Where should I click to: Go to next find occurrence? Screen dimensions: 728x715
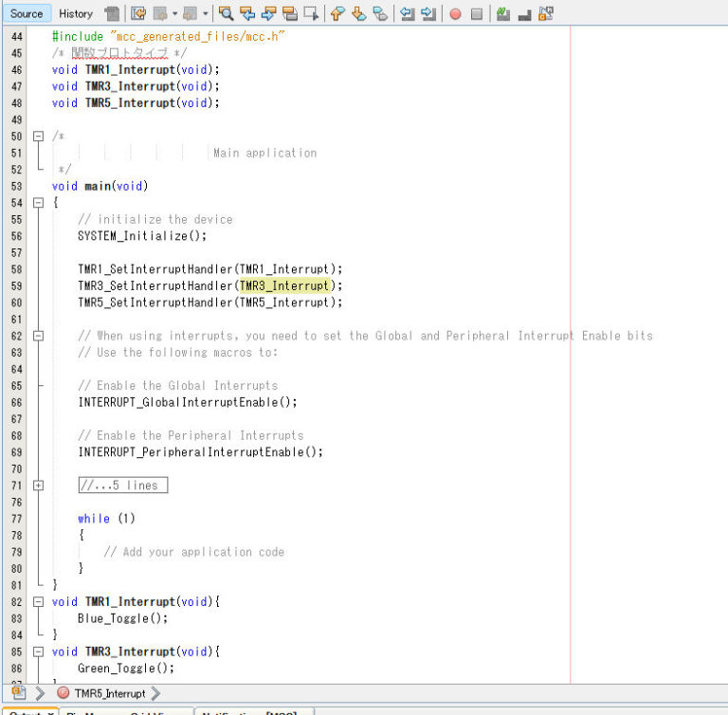(268, 13)
